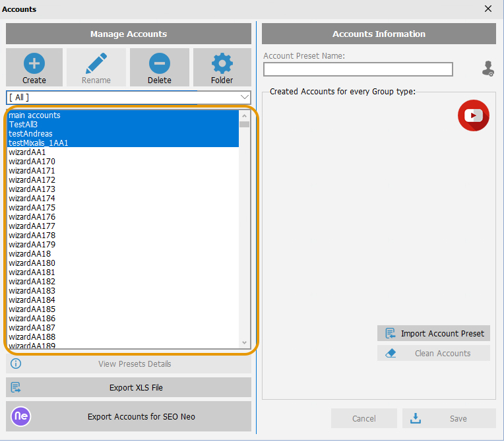Viewport: 504px width, 442px height.
Task: Open the Folder settings gear button
Action: (x=222, y=68)
